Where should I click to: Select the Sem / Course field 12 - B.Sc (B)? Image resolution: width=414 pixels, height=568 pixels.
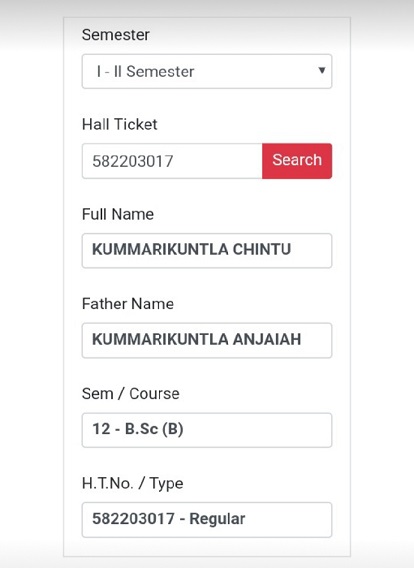coord(207,430)
